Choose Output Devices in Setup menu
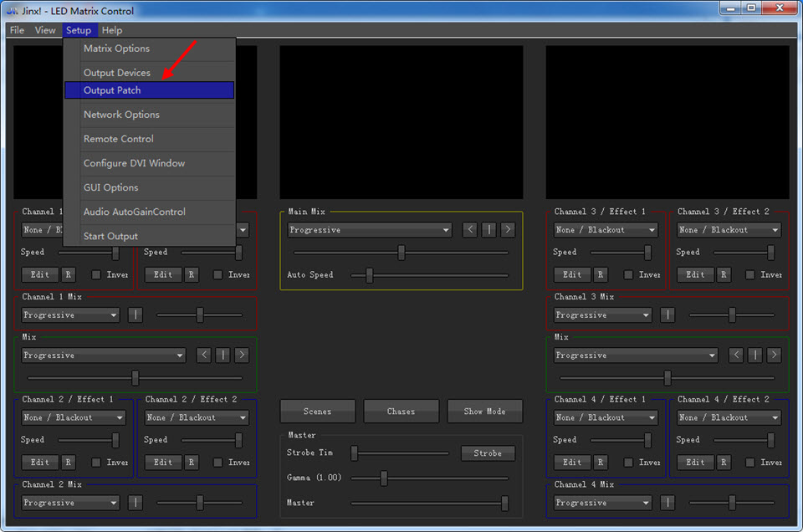Image resolution: width=803 pixels, height=532 pixels. pyautogui.click(x=150, y=73)
